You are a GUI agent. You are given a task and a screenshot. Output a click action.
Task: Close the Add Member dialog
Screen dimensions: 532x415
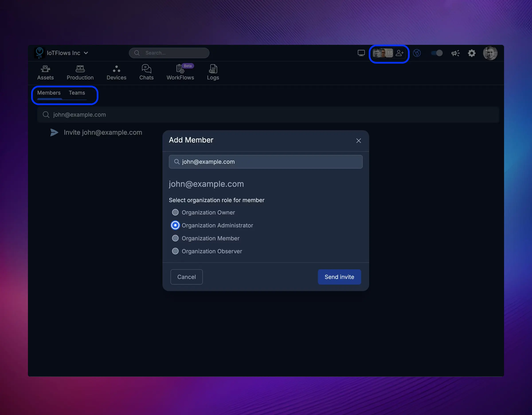coord(358,141)
